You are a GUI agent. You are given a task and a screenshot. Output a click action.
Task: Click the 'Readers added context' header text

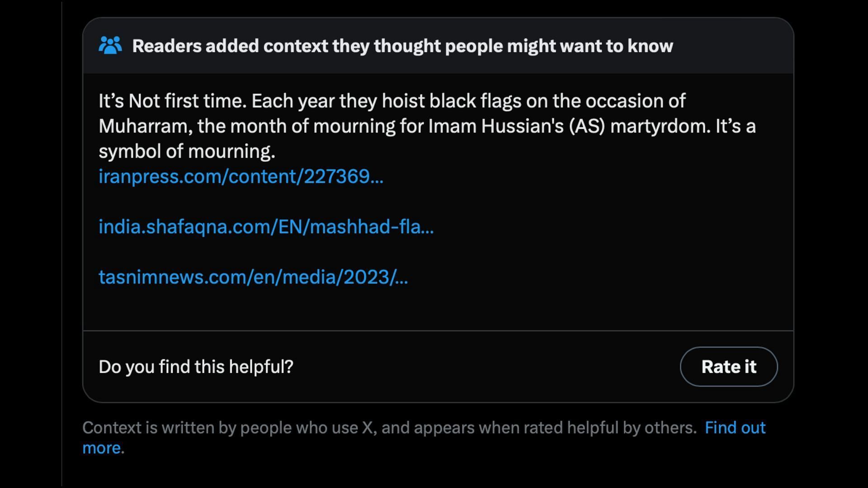(x=402, y=46)
